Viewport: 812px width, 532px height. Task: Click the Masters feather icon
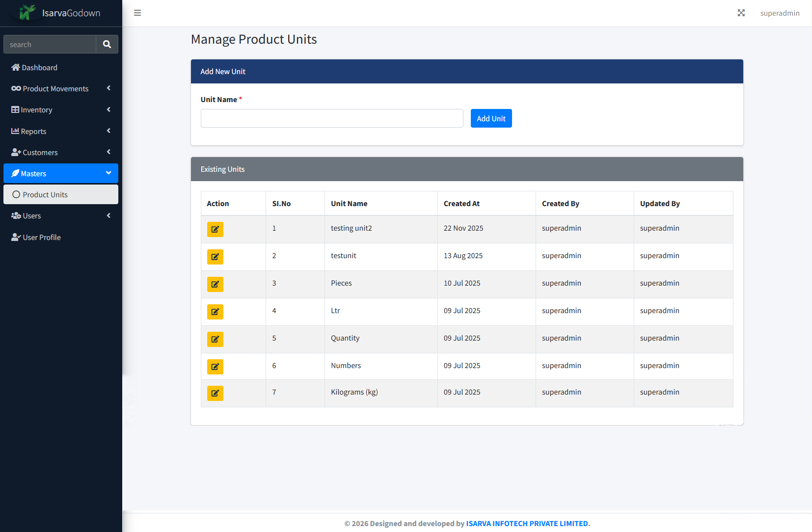(x=15, y=173)
